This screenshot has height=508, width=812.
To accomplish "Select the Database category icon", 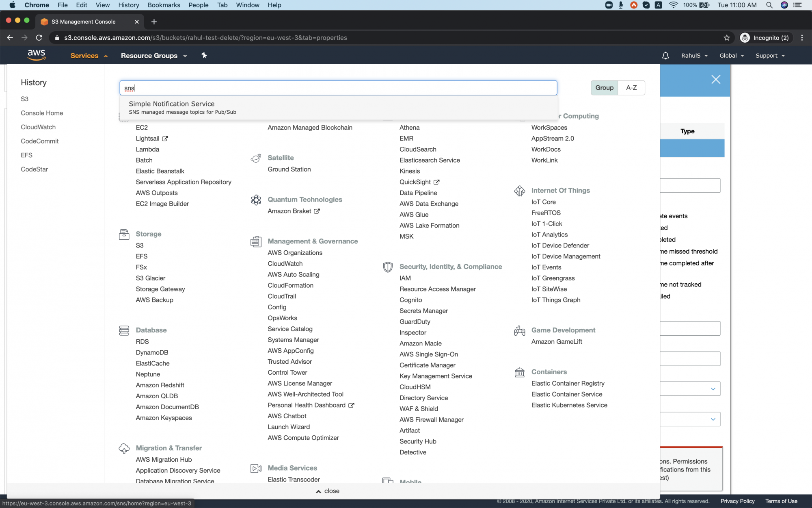I will 124,330.
